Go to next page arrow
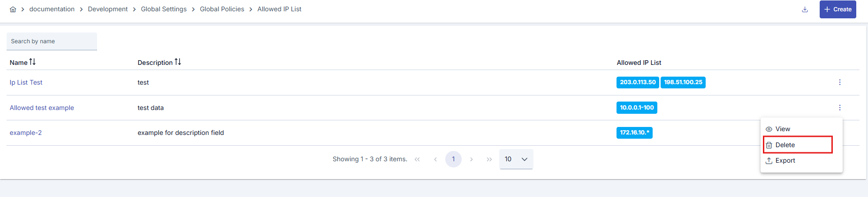 pyautogui.click(x=471, y=159)
